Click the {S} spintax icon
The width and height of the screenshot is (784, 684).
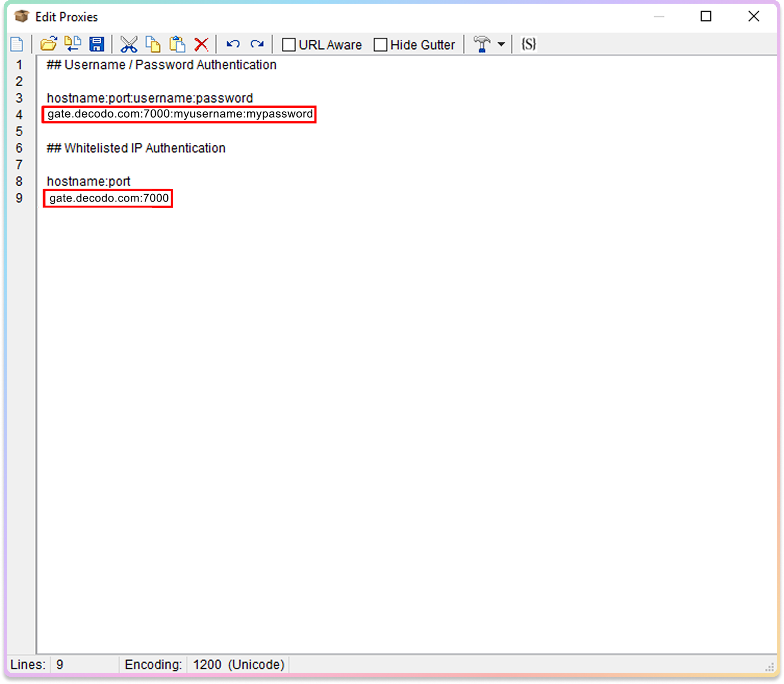(529, 44)
